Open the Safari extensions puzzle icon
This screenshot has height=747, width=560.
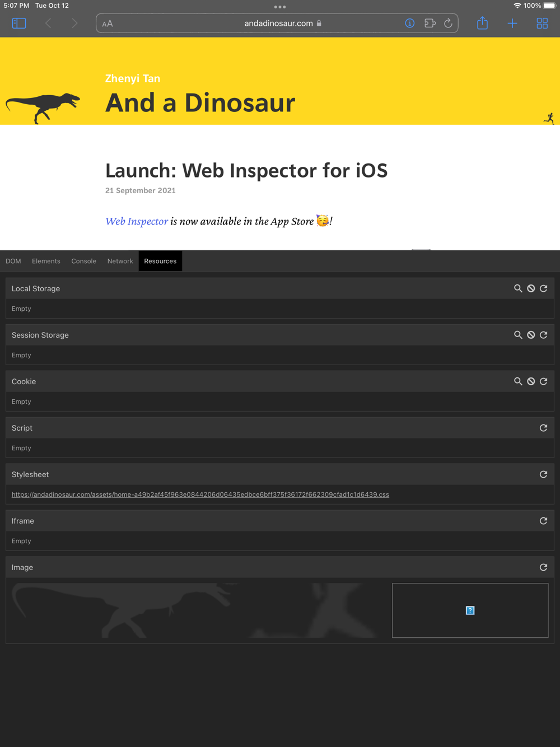click(x=430, y=24)
